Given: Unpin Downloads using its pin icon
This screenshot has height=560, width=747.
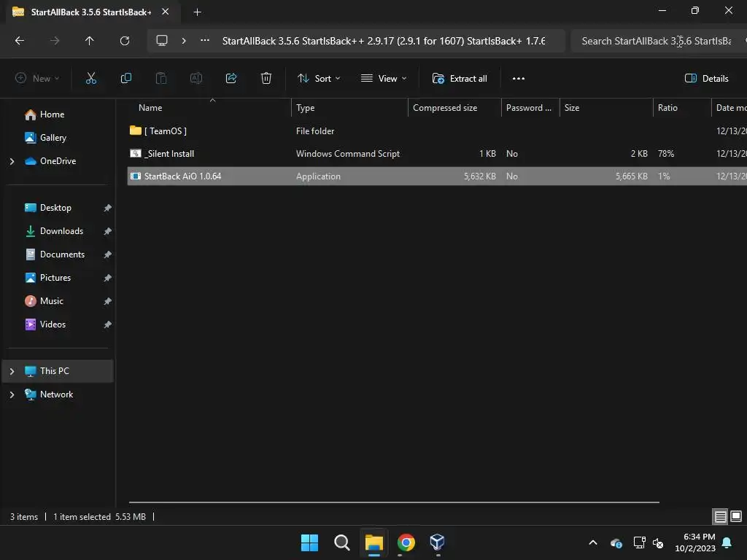Looking at the screenshot, I should (x=108, y=231).
